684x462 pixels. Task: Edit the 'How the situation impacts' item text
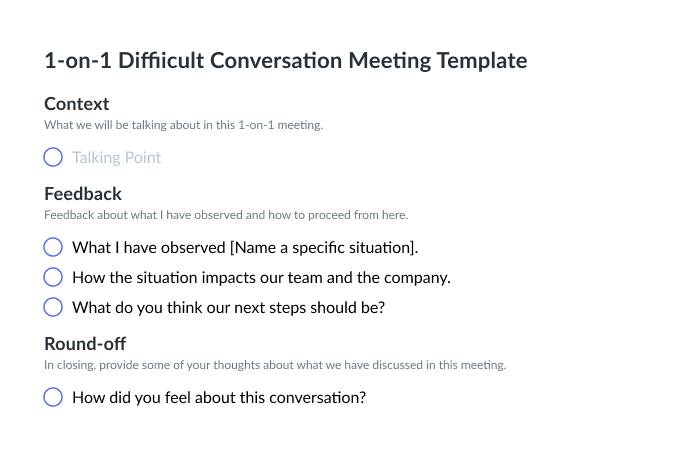coord(261,278)
